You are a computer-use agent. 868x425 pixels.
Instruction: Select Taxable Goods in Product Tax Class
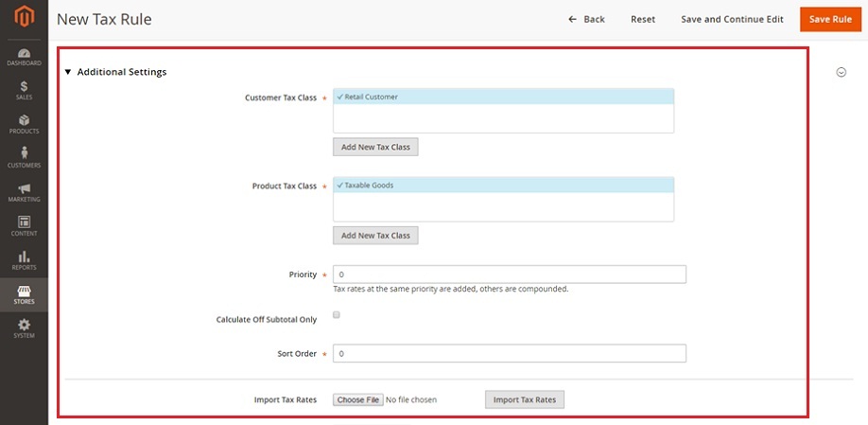click(503, 186)
